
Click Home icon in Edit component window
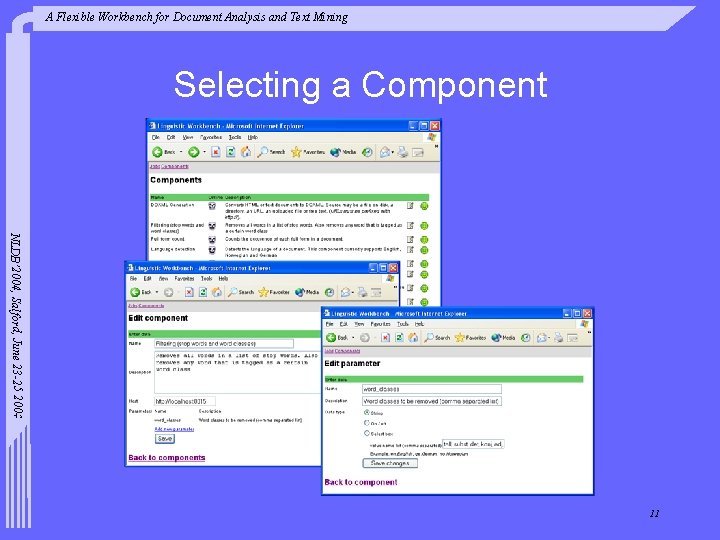[217, 292]
